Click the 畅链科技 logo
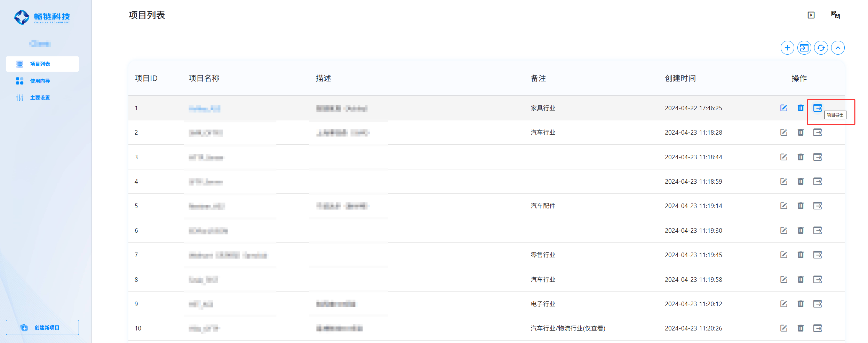 (x=42, y=17)
